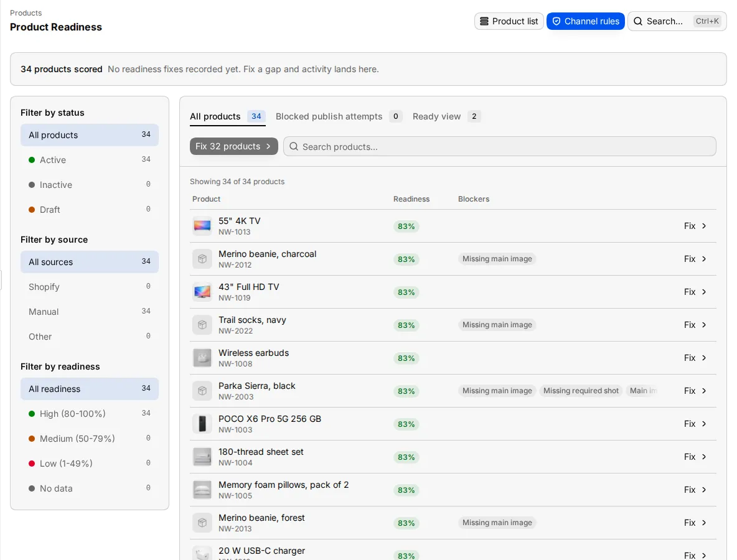
Task: Select All products status filter
Action: [x=89, y=135]
